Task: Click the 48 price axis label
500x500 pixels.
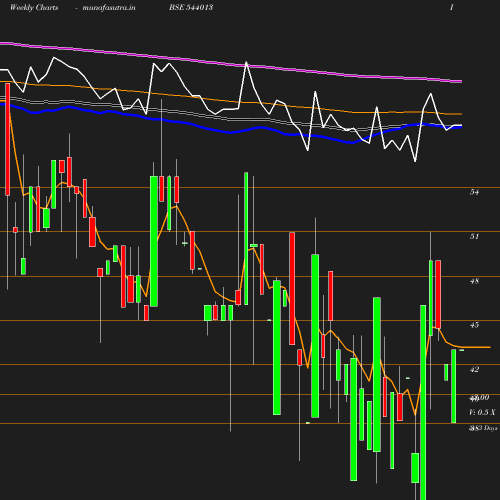Action: [474, 281]
